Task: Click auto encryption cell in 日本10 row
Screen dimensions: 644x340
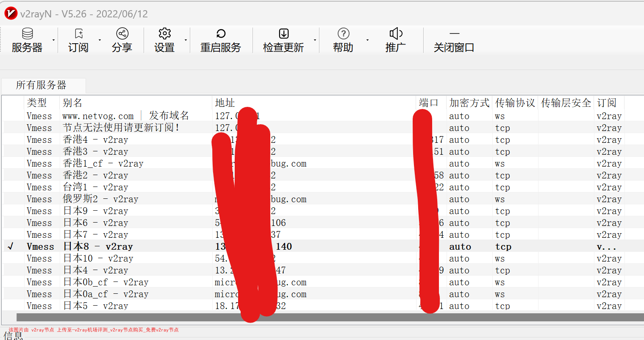Action: click(459, 259)
